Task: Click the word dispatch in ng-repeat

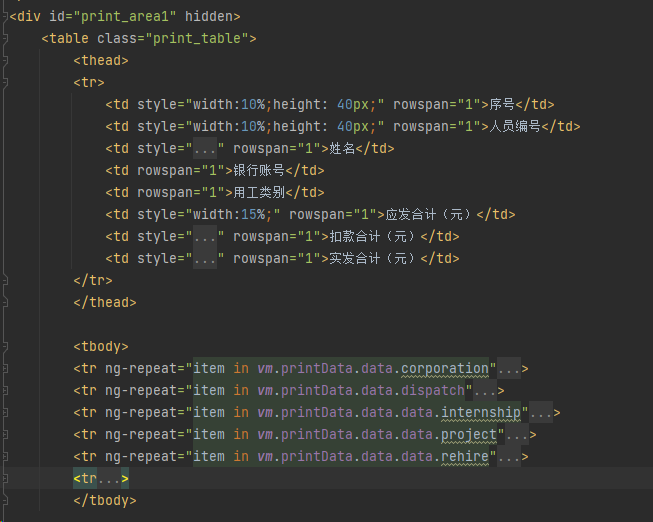Action: click(433, 390)
